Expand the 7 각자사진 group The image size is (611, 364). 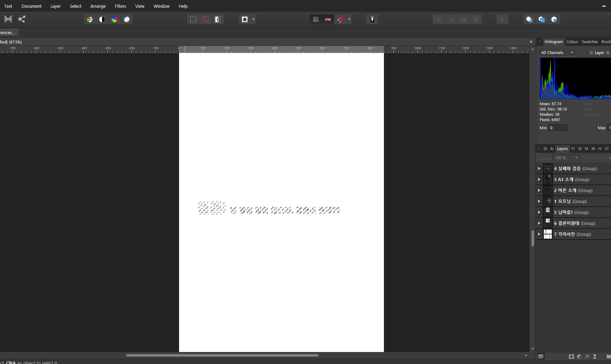click(539, 234)
